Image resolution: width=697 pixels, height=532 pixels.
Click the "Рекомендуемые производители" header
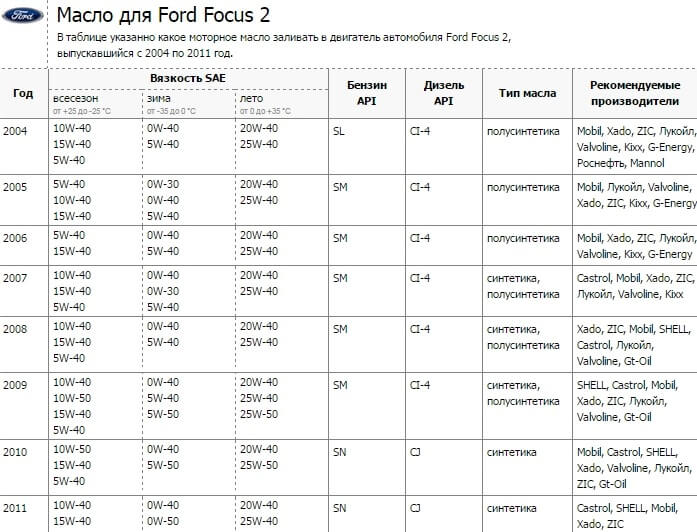635,92
